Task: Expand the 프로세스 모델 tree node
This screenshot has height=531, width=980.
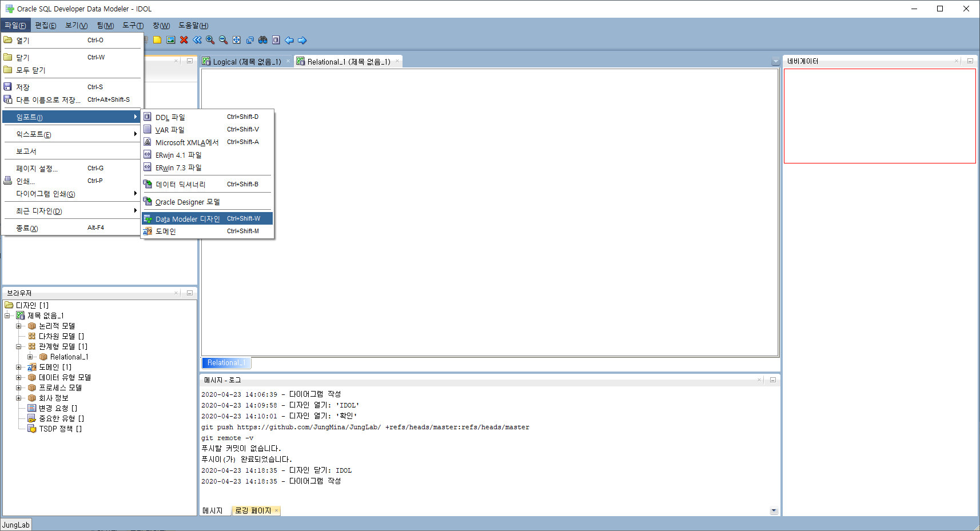Action: [19, 388]
